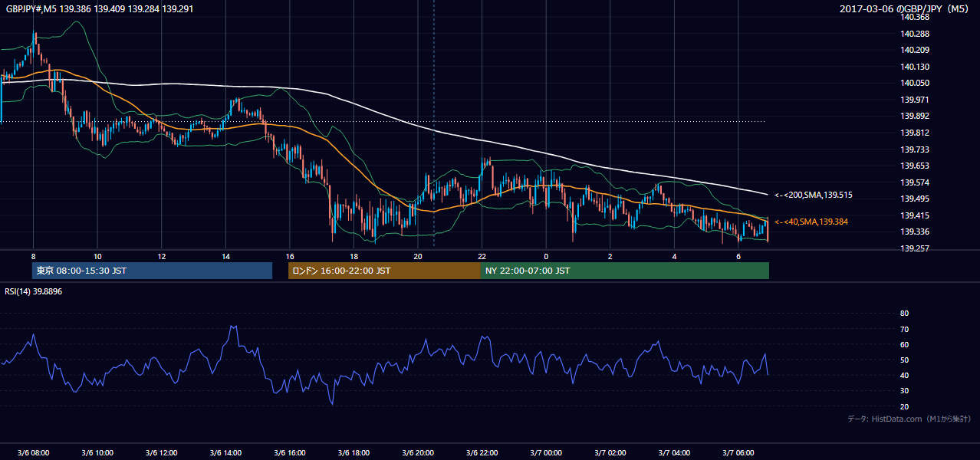The width and height of the screenshot is (980, 460).
Task: Click price axis label 140.130
Action: click(x=916, y=67)
